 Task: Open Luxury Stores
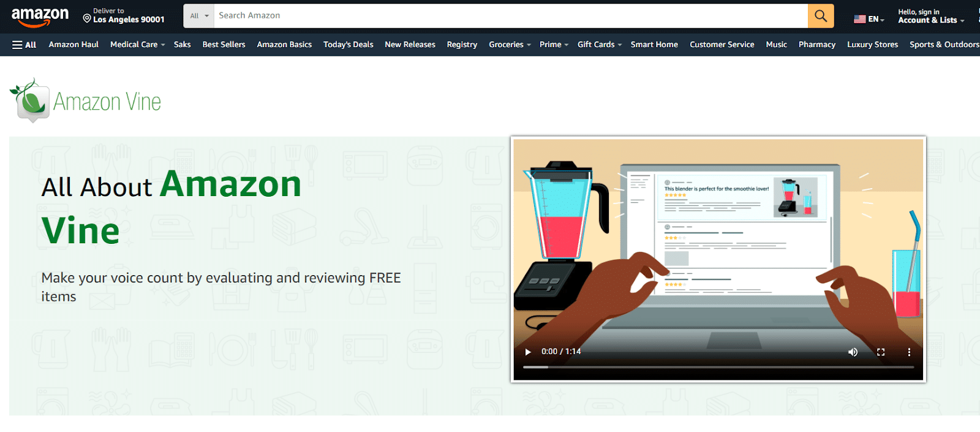click(873, 45)
